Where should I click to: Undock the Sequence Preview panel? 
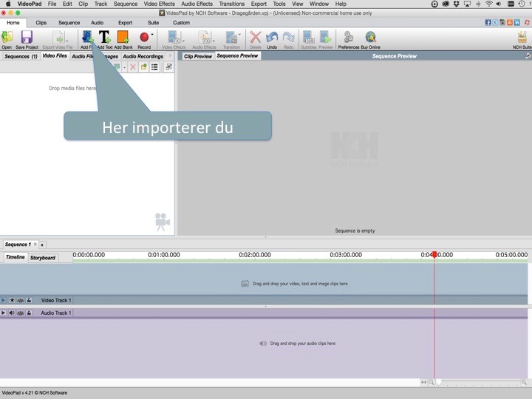tap(528, 55)
